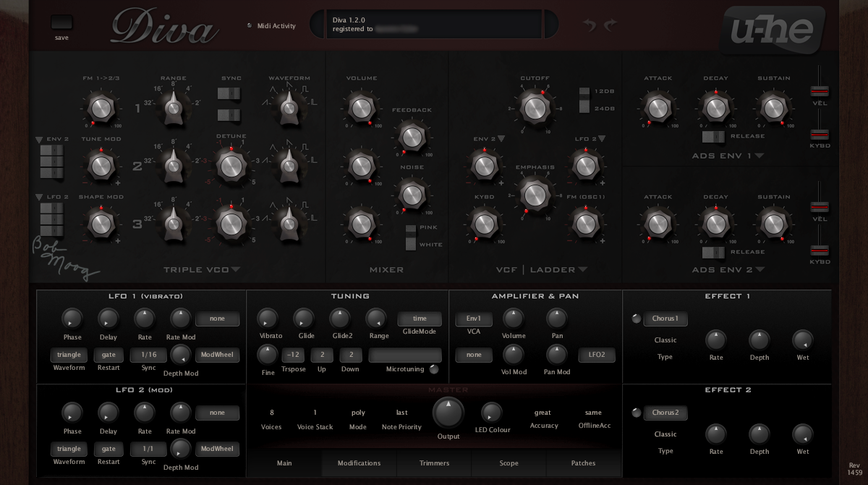The image size is (868, 485).
Task: Click LFO 1 gate Restart button
Action: [109, 355]
